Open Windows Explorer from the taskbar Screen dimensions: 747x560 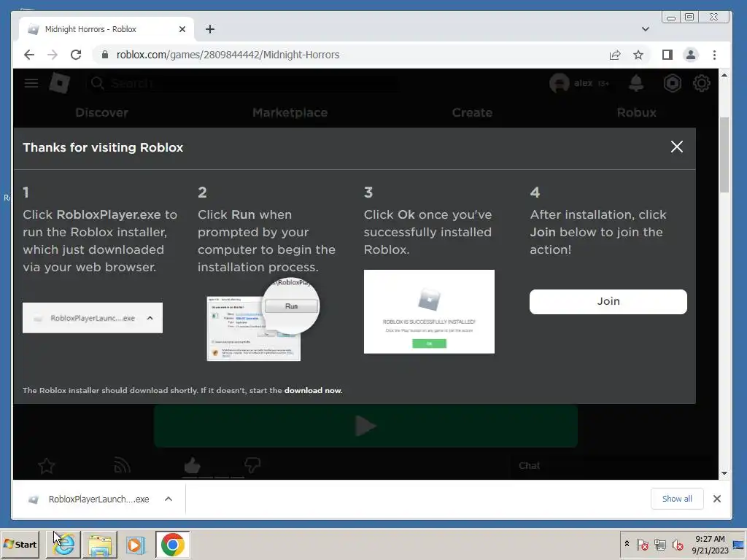[99, 544]
